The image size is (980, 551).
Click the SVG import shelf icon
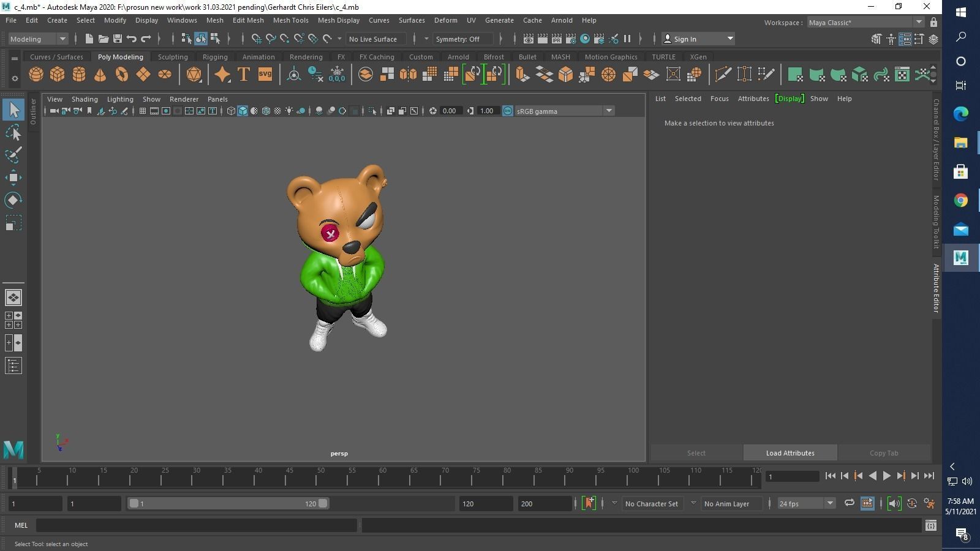[x=265, y=75]
